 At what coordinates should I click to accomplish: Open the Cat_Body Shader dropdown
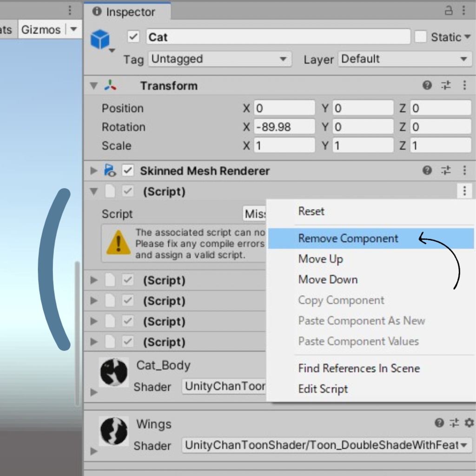pos(224,386)
